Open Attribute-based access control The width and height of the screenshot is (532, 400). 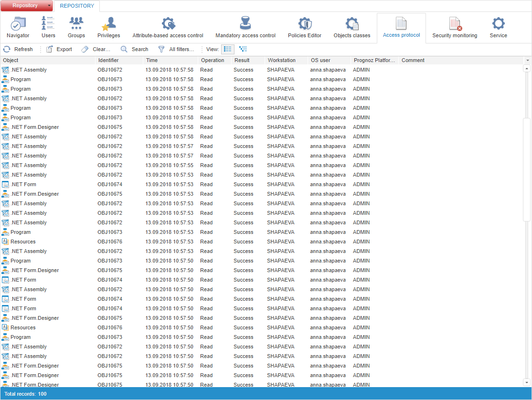pyautogui.click(x=168, y=27)
